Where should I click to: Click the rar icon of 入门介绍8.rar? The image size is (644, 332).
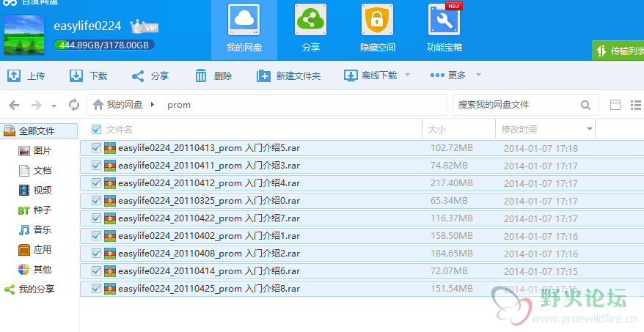(110, 289)
